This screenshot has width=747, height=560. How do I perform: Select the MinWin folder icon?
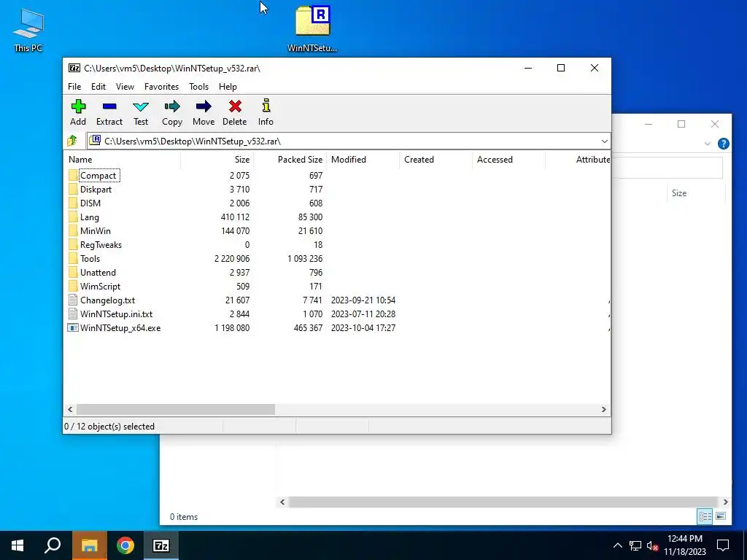point(73,230)
